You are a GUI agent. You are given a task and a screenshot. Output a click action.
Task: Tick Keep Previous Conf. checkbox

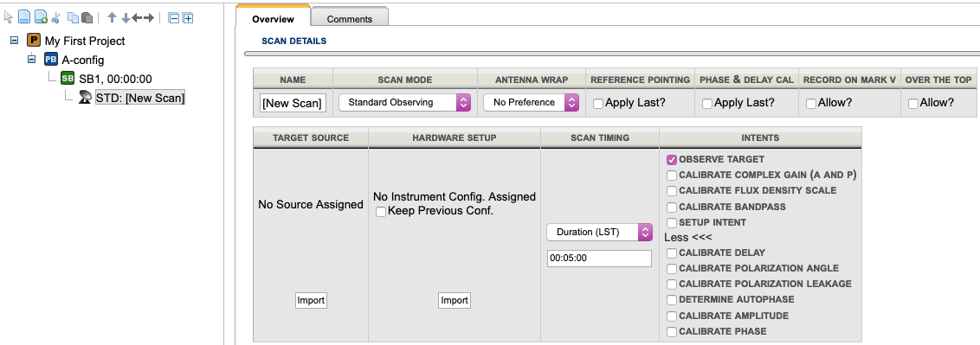[x=381, y=212]
